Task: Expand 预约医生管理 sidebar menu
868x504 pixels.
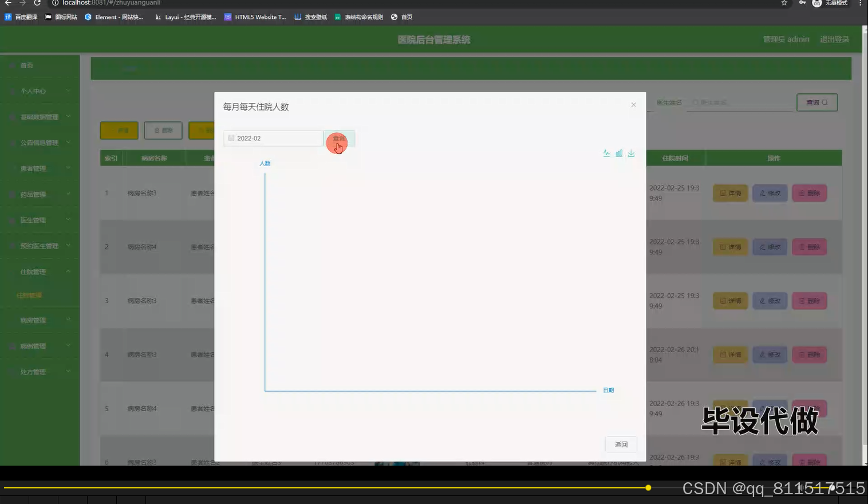Action: point(40,246)
